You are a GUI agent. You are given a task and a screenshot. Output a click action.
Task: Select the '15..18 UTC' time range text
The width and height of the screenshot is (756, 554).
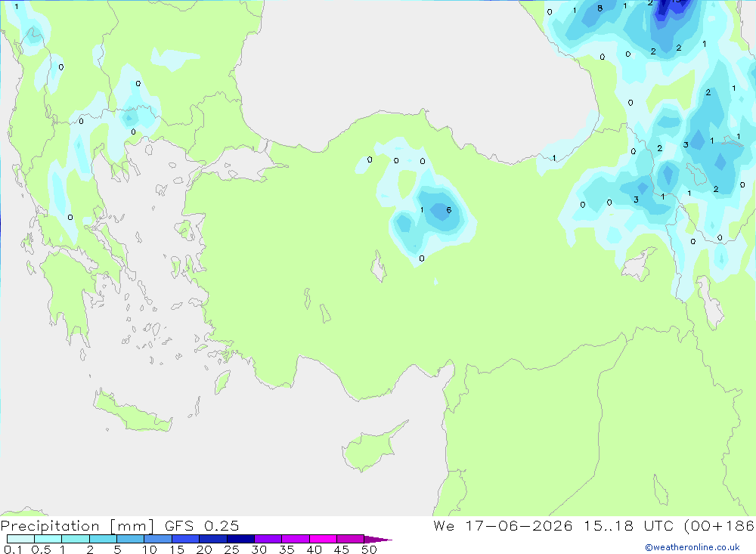pos(628,526)
